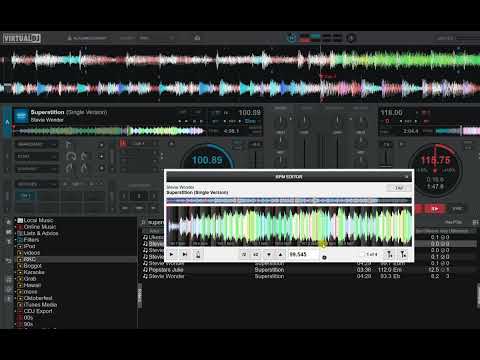The width and height of the screenshot is (480, 360).
Task: Click the highlighted blue pad on left deck
Action: (x=27, y=196)
